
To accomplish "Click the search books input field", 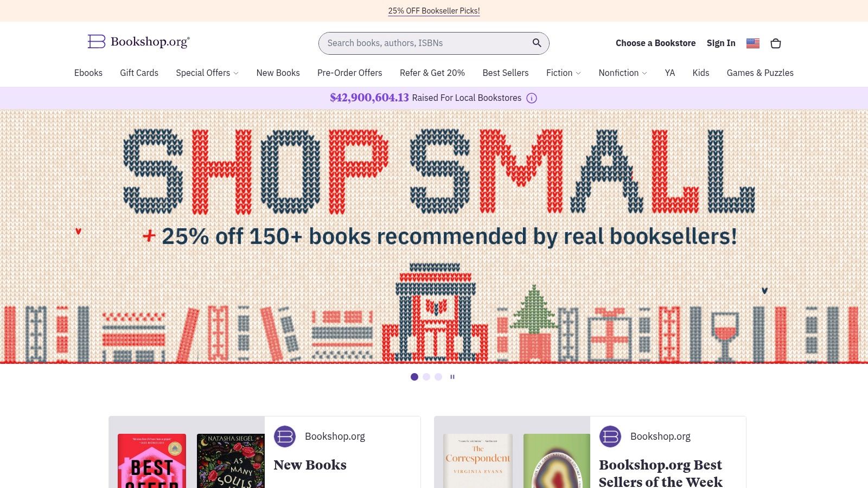I will [x=423, y=43].
